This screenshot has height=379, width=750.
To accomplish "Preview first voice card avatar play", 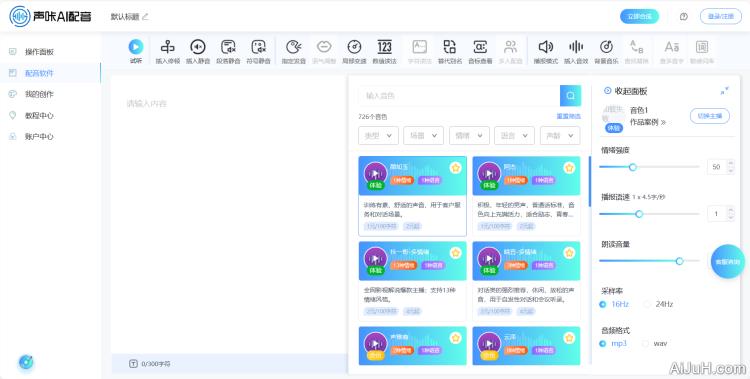I will tap(375, 174).
